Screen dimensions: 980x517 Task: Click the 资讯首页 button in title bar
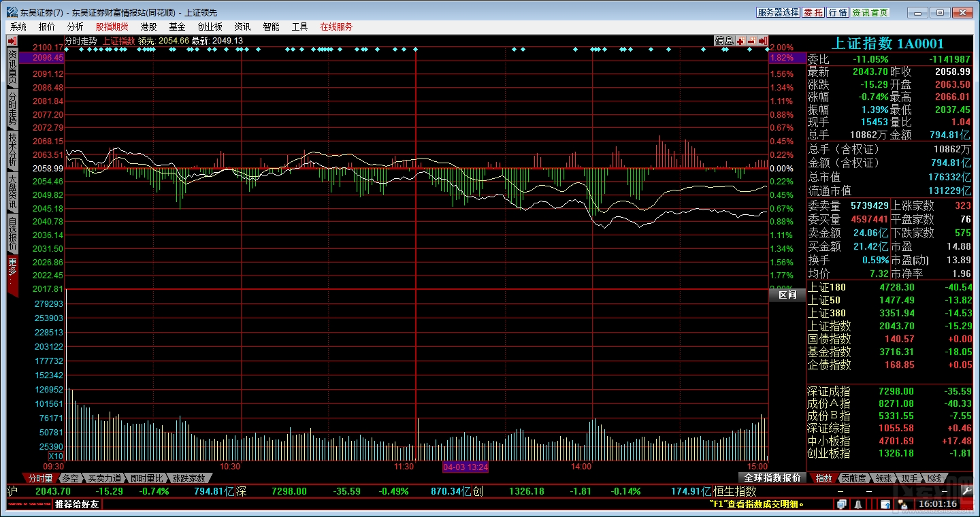pyautogui.click(x=870, y=12)
